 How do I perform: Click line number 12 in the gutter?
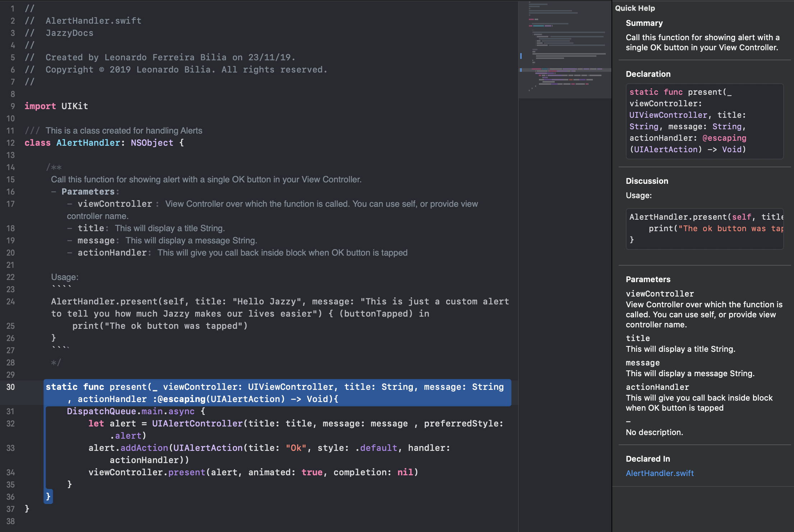[10, 143]
